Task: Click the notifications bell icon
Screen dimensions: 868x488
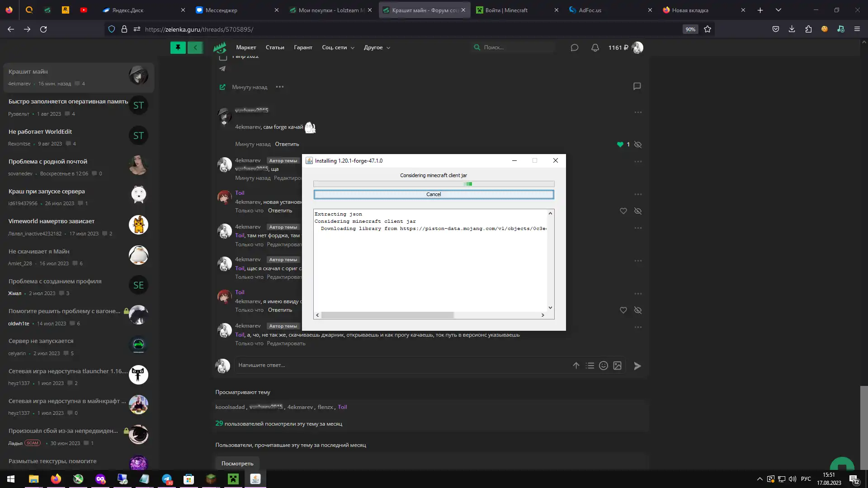Action: 595,47
